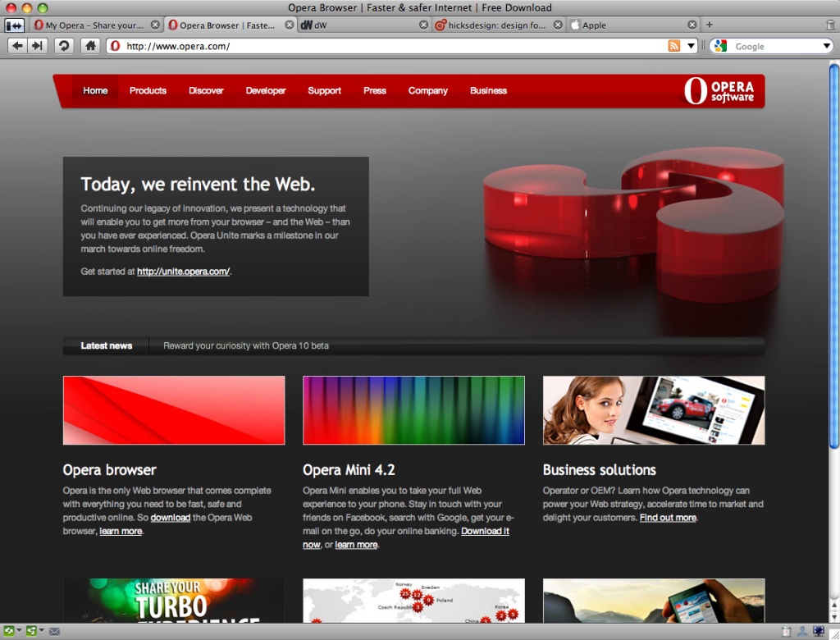The image size is (840, 640).
Task: Open the mail envelope icon in status bar
Action: click(54, 632)
